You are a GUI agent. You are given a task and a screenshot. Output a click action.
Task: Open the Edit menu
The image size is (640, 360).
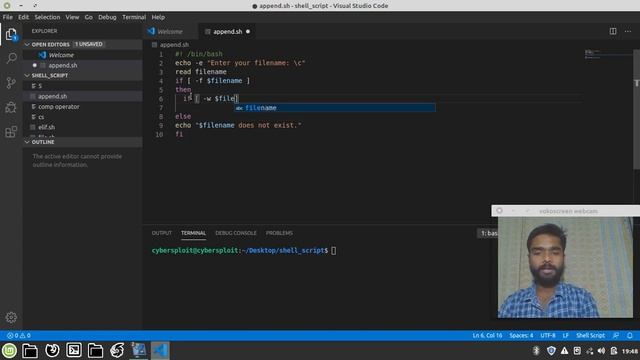pyautogui.click(x=23, y=17)
